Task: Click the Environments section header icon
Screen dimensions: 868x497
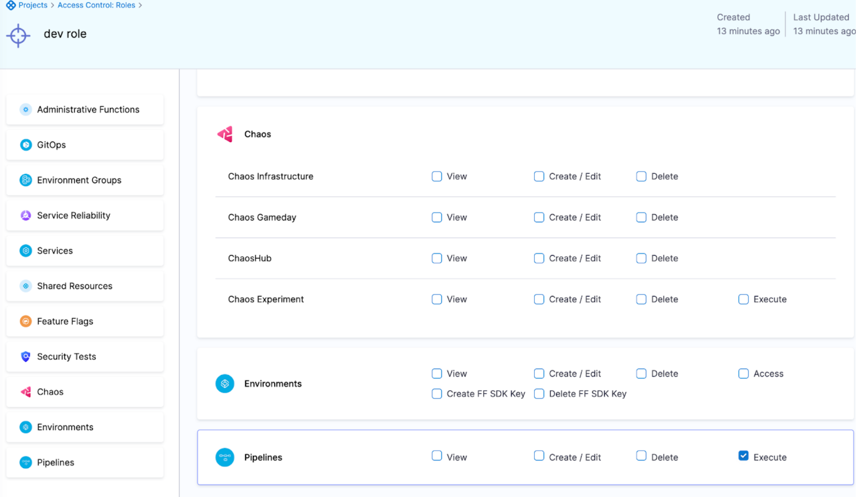Action: point(225,384)
